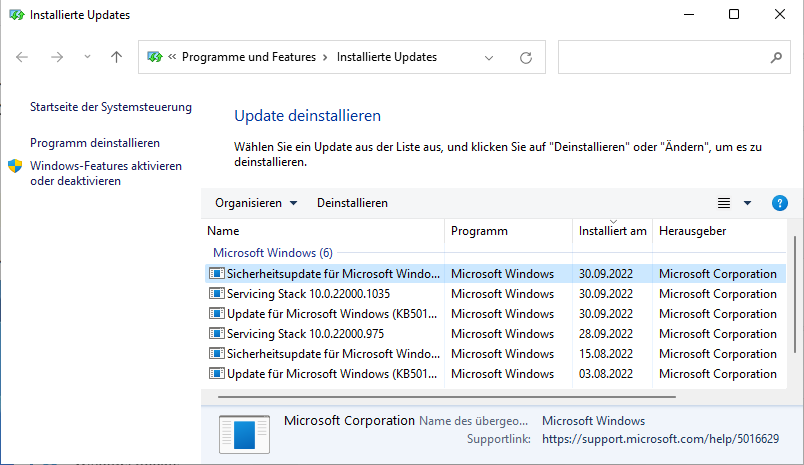The width and height of the screenshot is (804, 465).
Task: Click into the search input field
Action: [664, 57]
